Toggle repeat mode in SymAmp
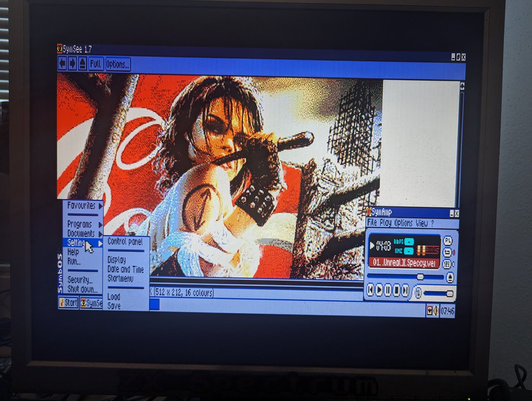Image resolution: width=532 pixels, height=401 pixels. 448,252
